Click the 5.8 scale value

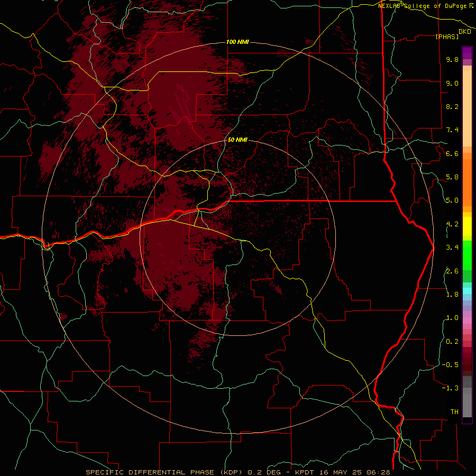pyautogui.click(x=452, y=177)
